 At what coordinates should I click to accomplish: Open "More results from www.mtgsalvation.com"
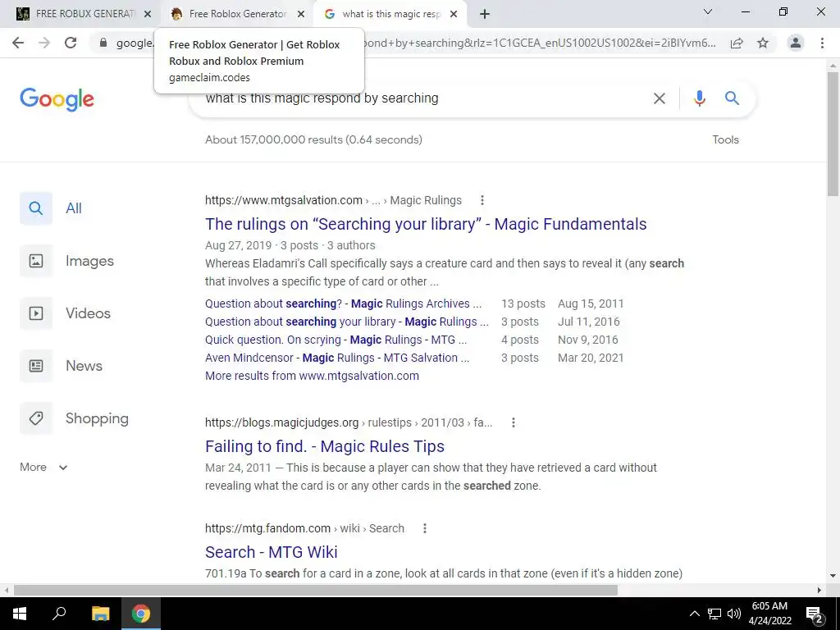312,376
